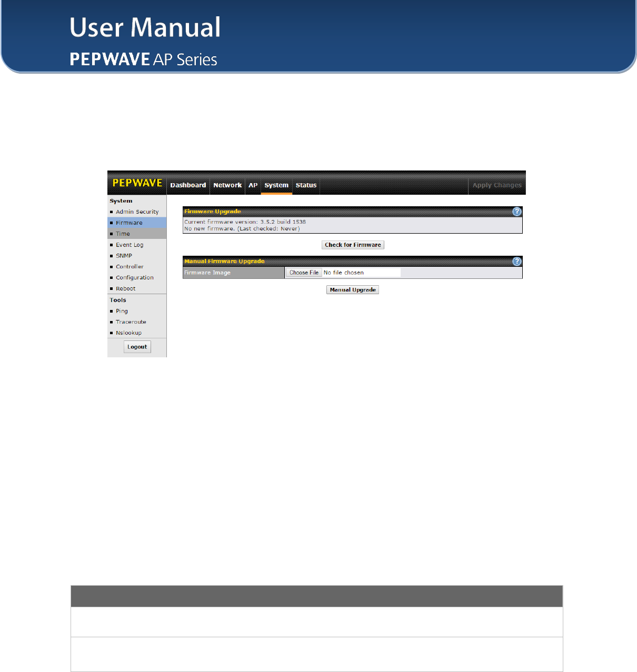
Task: Click Apply Changes in top bar
Action: (497, 185)
